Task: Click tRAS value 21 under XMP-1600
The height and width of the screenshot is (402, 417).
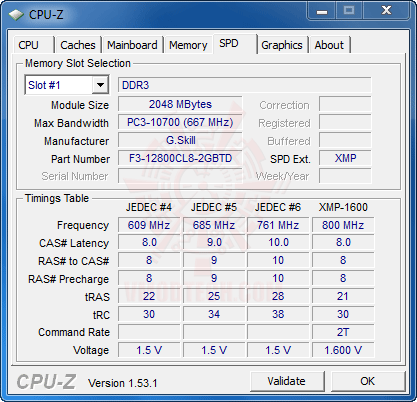Action: point(343,296)
